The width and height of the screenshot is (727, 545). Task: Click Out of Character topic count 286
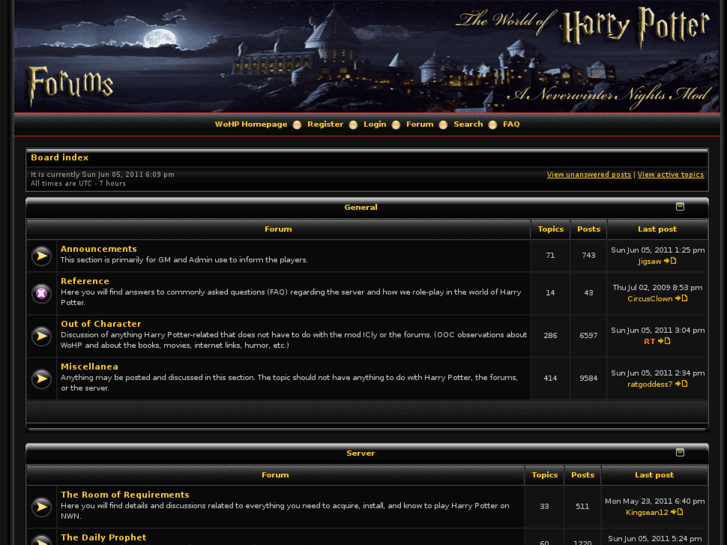[550, 335]
